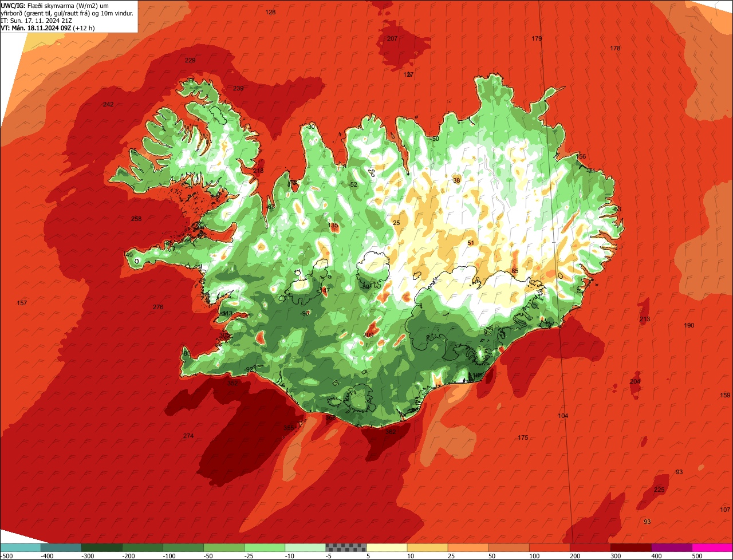Image resolution: width=733 pixels, height=560 pixels.
Task: Click the inland value -52 on Iceland
Action: (353, 184)
